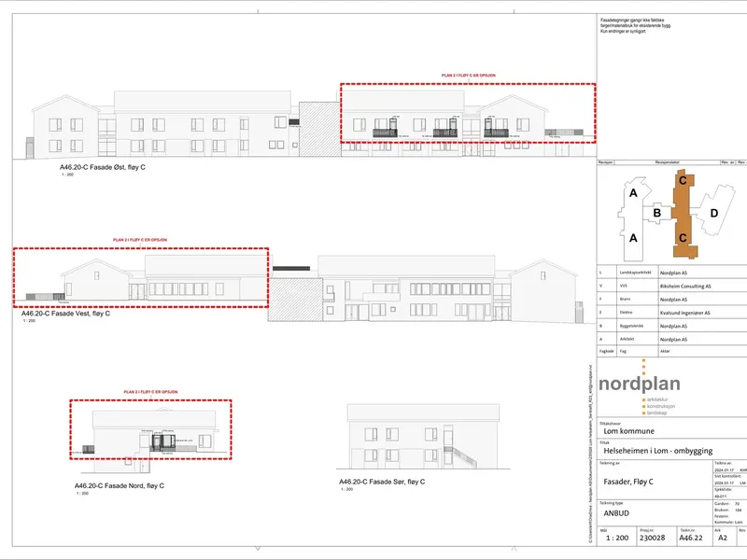The height and width of the screenshot is (560, 747).
Task: Click 'Nordplan AS' in the Brann row
Action: tap(673, 300)
